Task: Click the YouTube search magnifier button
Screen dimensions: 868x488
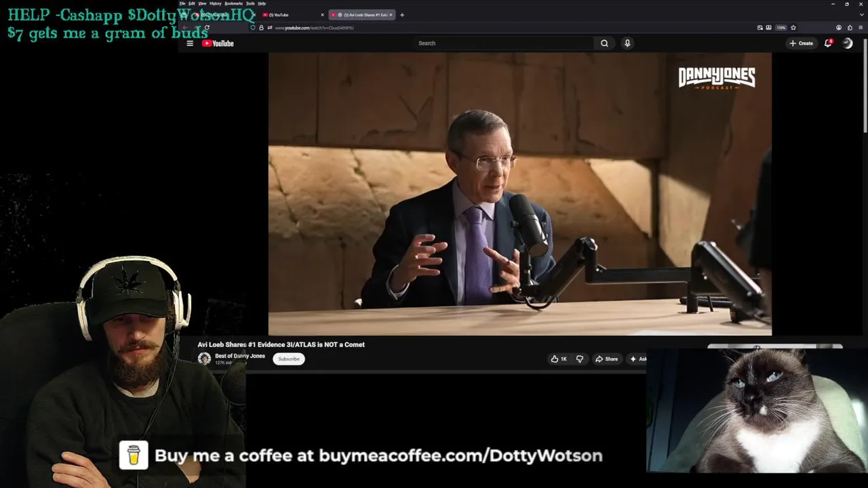Action: [x=604, y=43]
